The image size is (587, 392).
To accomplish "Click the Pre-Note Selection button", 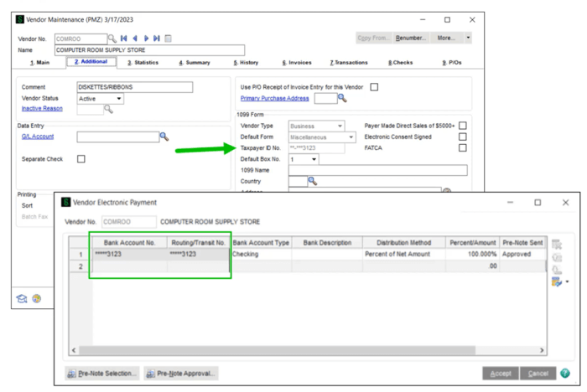I will [101, 374].
